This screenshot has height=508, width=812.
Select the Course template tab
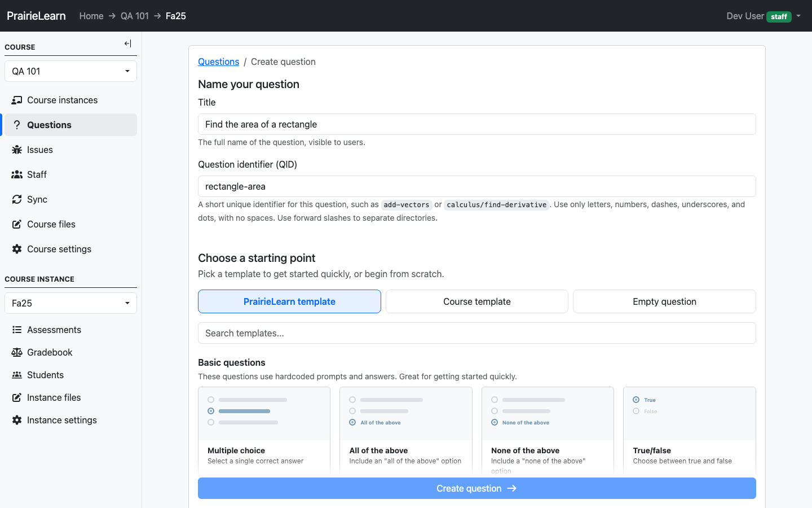[x=477, y=301]
